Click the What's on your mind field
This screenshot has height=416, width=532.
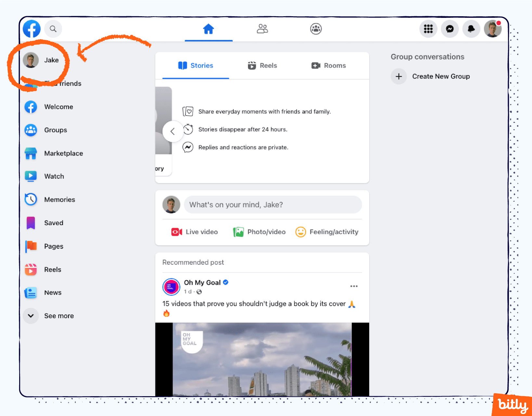pyautogui.click(x=272, y=205)
